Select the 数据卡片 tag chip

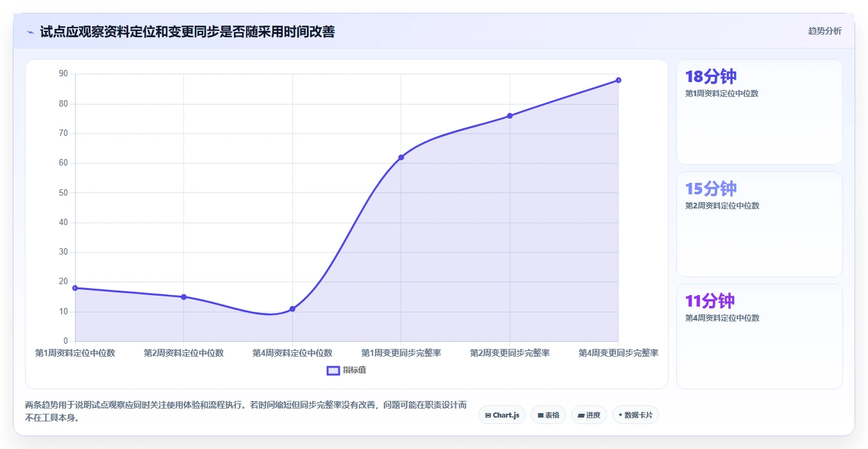click(635, 415)
